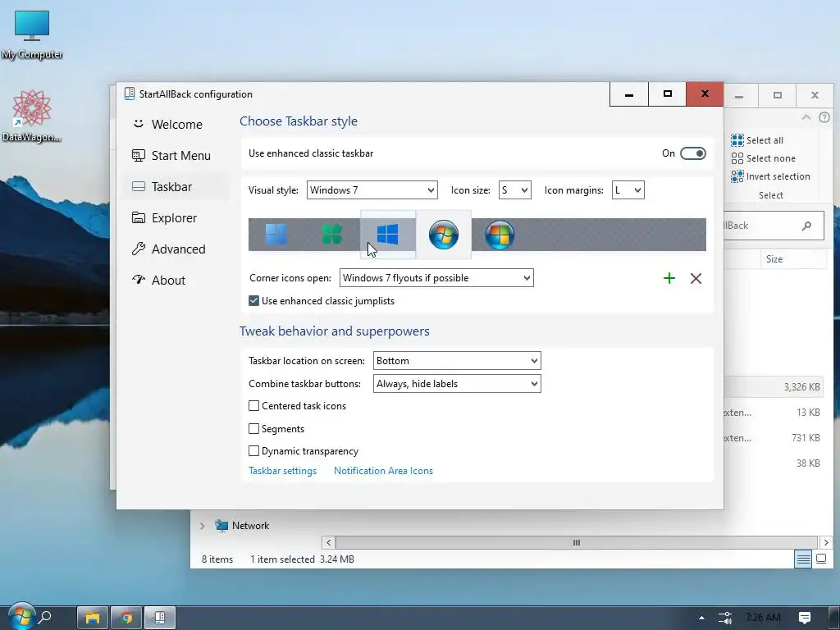This screenshot has height=630, width=840.
Task: Expand Network tree node in Explorer
Action: coord(203,526)
